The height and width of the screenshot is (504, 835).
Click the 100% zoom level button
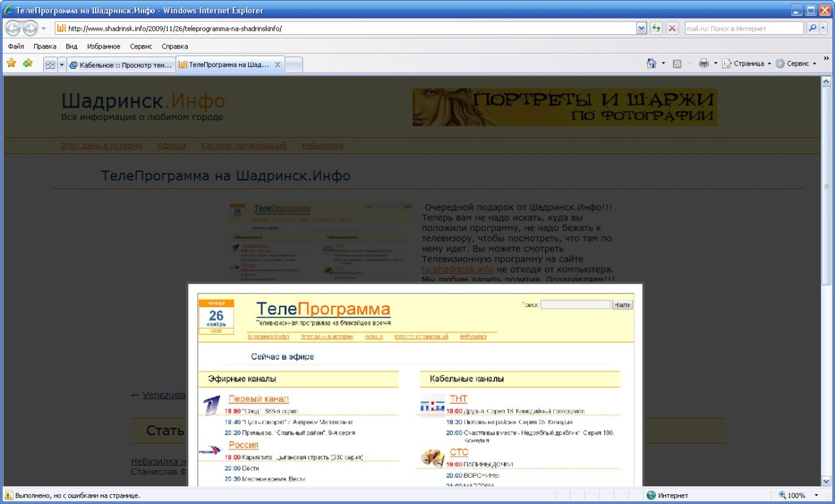click(792, 495)
